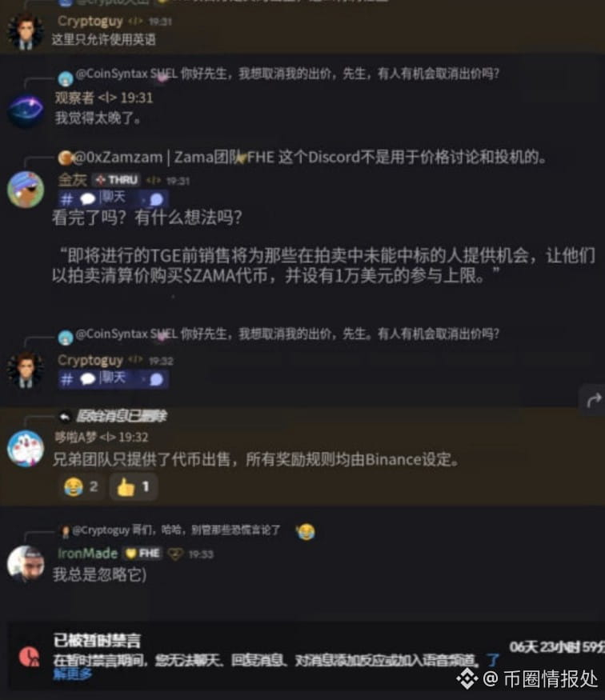
Task: Click the Cryptoguy username at 19:32
Action: click(90, 360)
